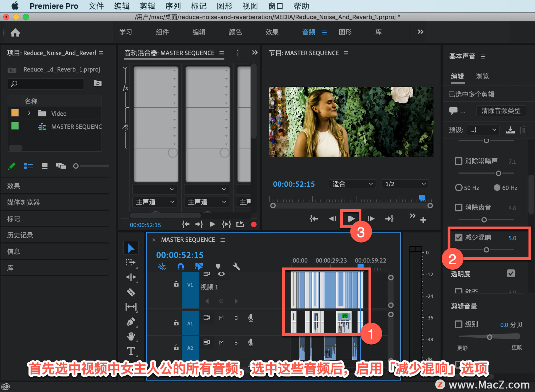Adjust the 剪辑音量 level slider
This screenshot has width=535, height=392.
(x=489, y=337)
